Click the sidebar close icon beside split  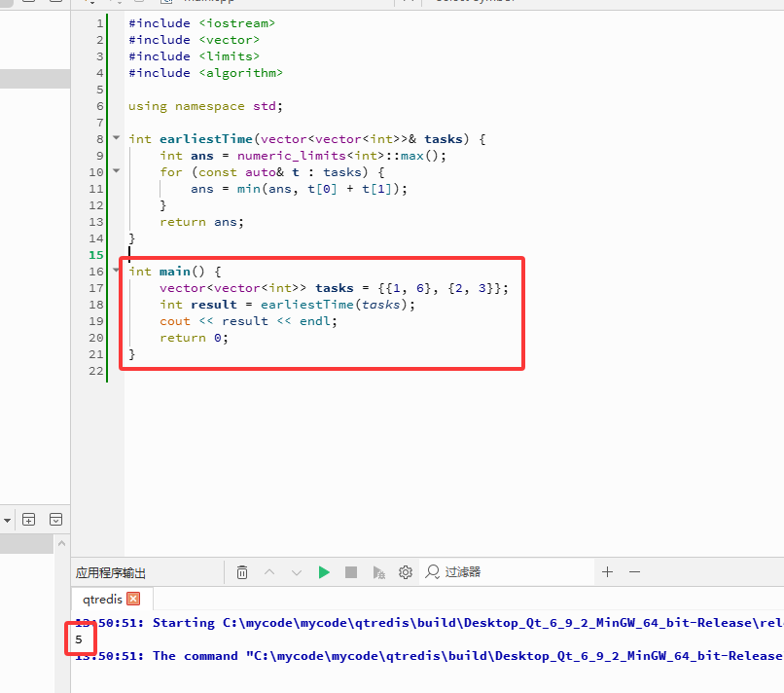(56, 520)
